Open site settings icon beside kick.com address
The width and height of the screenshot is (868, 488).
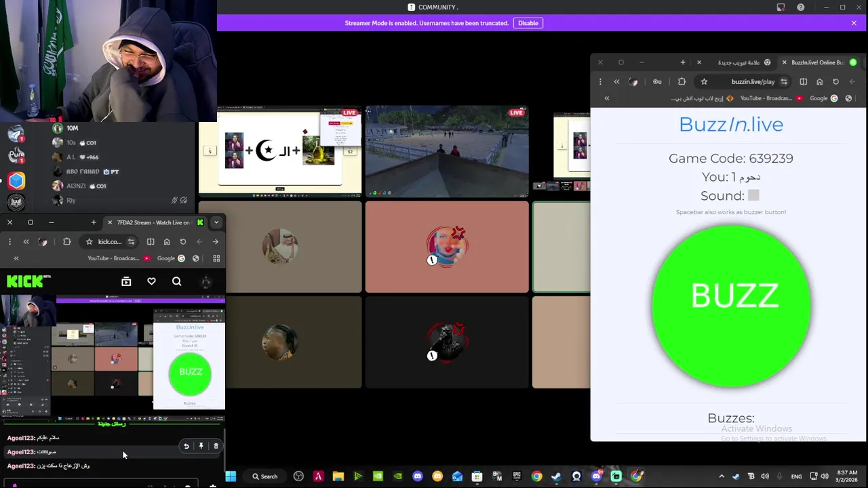[x=131, y=241]
